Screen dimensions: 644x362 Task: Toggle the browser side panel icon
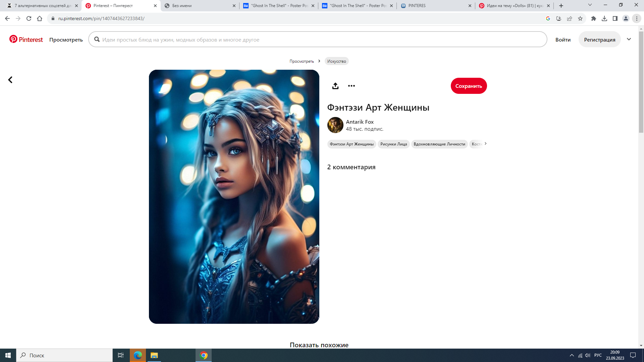(x=615, y=18)
